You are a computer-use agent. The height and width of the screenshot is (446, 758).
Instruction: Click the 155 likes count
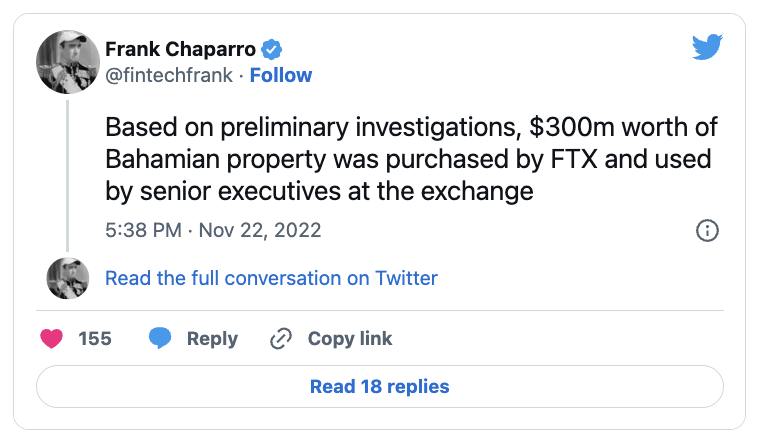(x=95, y=339)
